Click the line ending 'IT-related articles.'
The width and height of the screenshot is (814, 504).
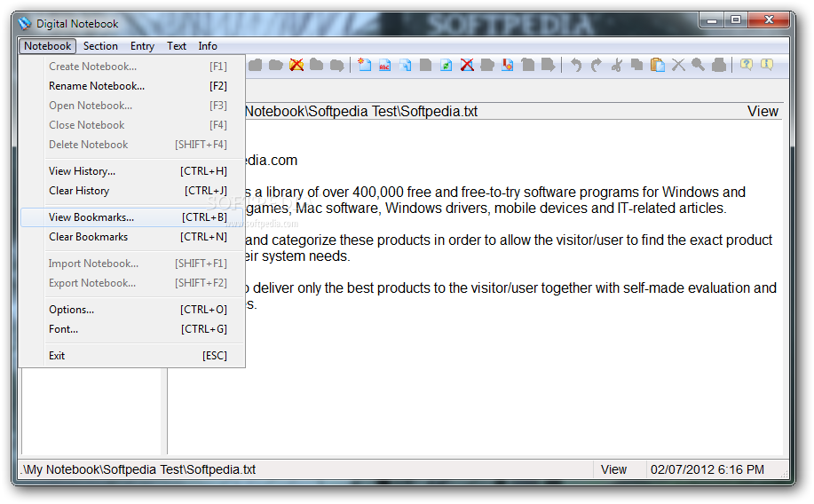(x=486, y=209)
